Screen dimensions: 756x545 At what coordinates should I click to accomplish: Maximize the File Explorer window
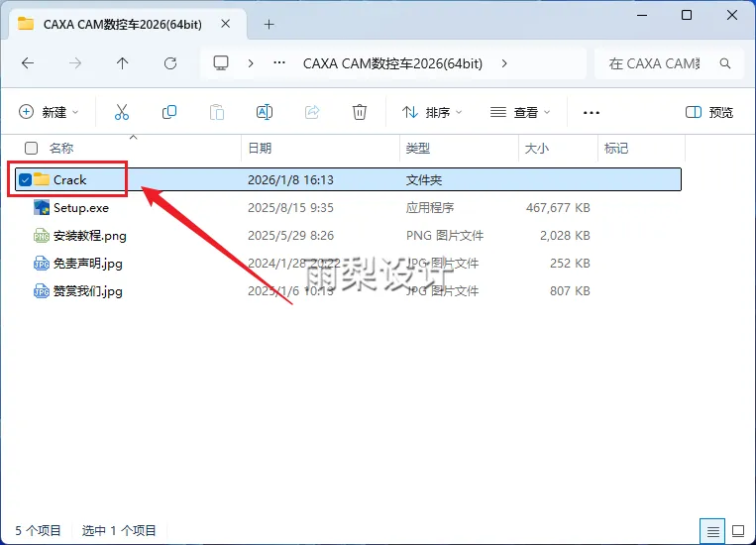pyautogui.click(x=687, y=16)
